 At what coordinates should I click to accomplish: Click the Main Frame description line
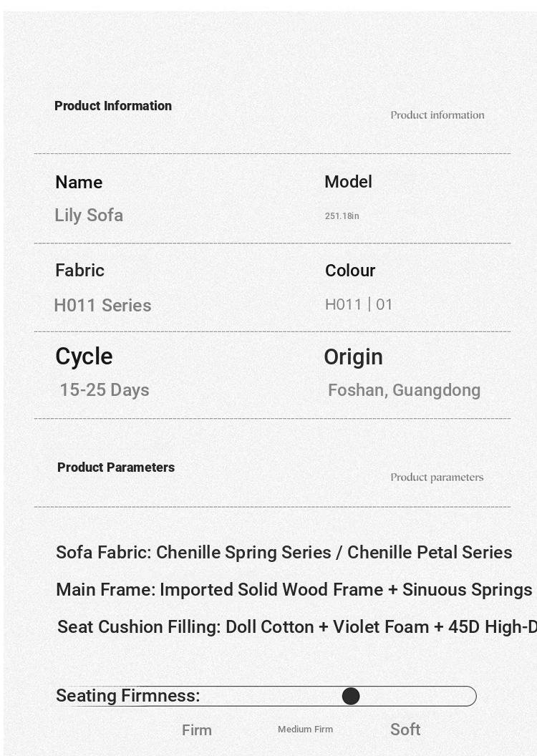point(294,590)
